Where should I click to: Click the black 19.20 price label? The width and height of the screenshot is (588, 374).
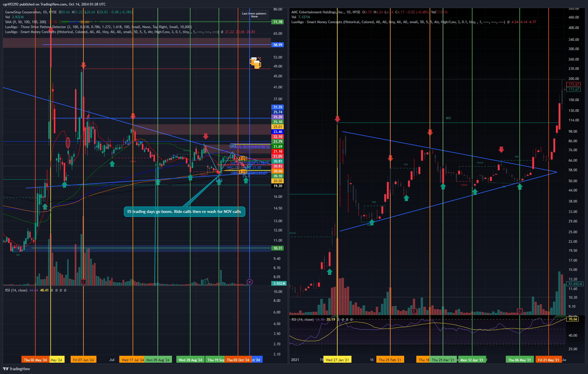click(x=277, y=186)
